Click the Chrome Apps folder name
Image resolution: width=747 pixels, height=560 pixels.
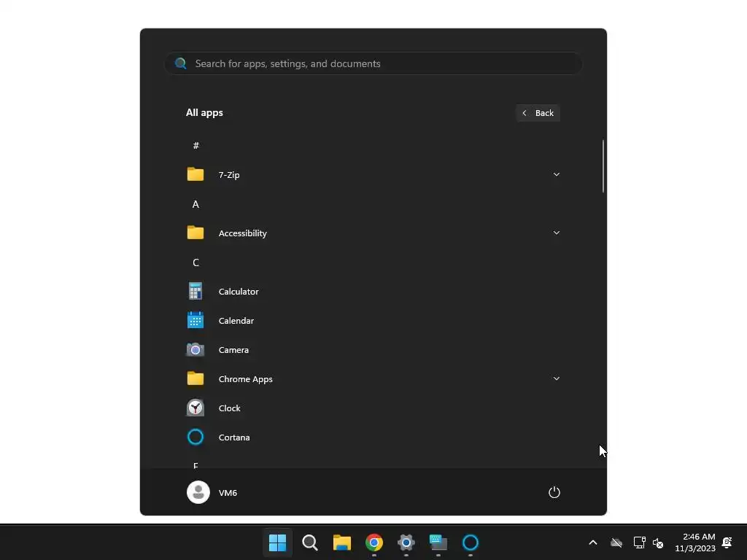245,379
